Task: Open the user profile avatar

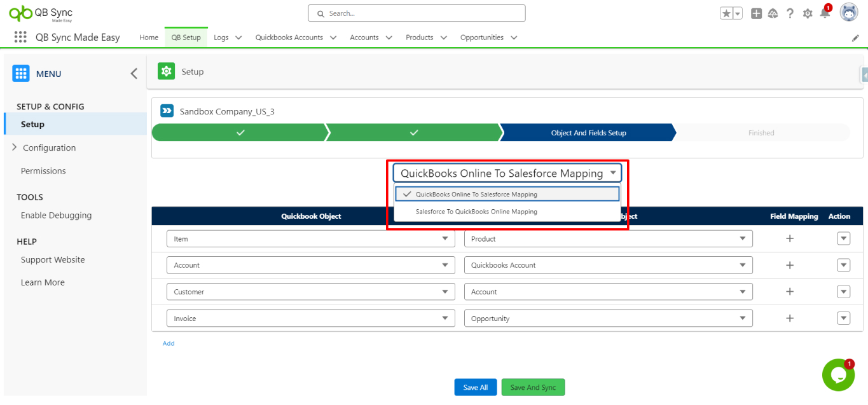Action: click(x=849, y=12)
